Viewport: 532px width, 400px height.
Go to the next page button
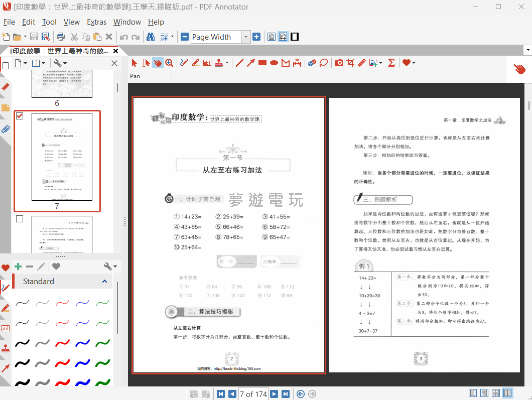click(x=275, y=394)
